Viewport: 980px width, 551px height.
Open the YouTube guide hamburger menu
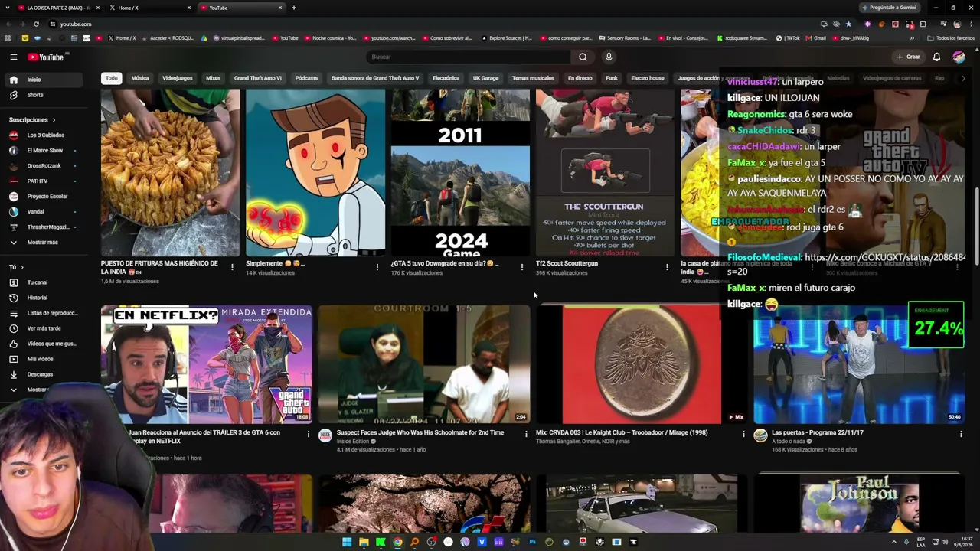pos(13,57)
